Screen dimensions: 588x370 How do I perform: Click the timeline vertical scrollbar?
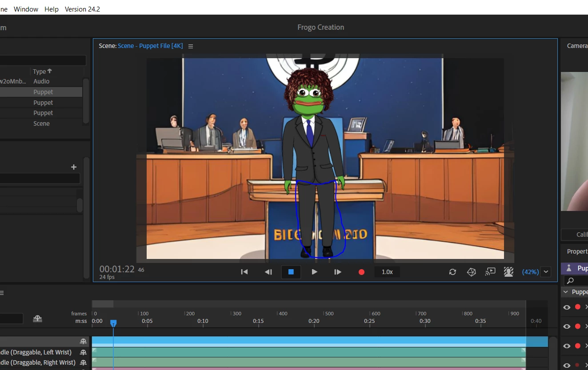pos(553,353)
